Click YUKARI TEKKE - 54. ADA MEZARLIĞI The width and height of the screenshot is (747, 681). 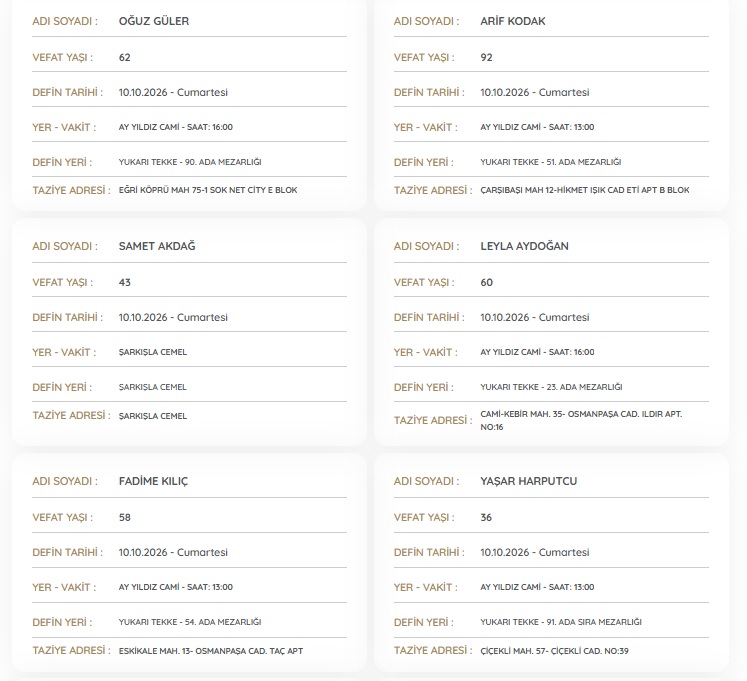point(190,622)
